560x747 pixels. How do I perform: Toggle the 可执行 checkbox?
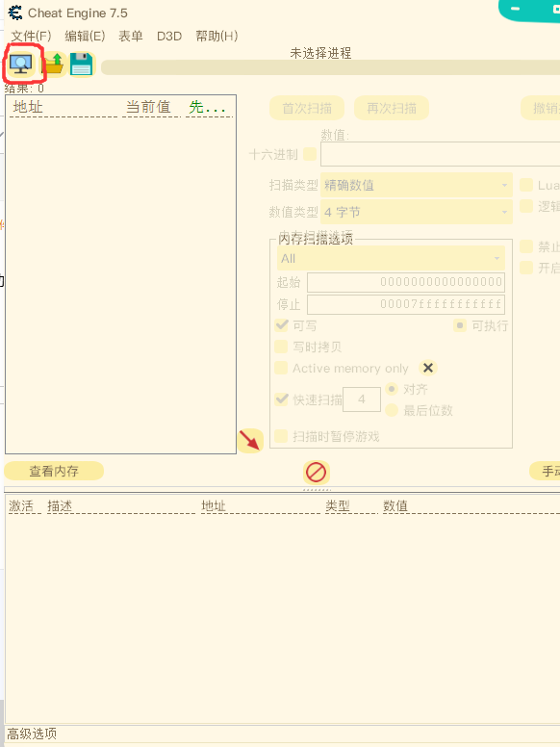pos(460,325)
